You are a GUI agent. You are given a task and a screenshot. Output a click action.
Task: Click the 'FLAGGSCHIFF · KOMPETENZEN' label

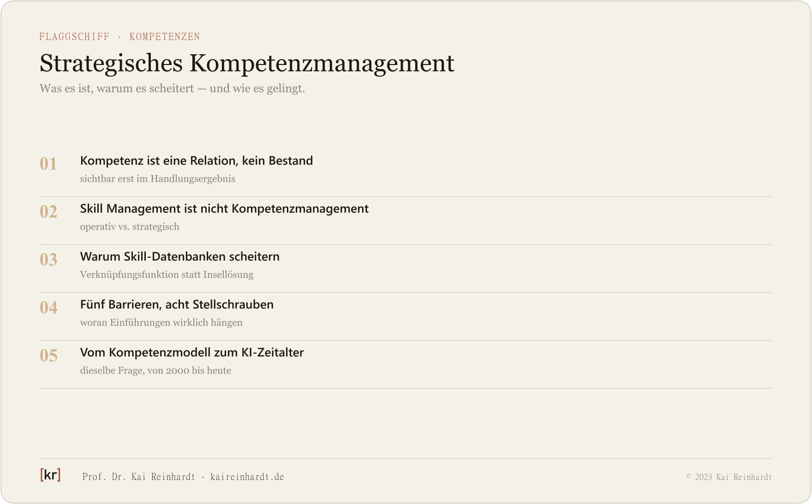click(120, 37)
